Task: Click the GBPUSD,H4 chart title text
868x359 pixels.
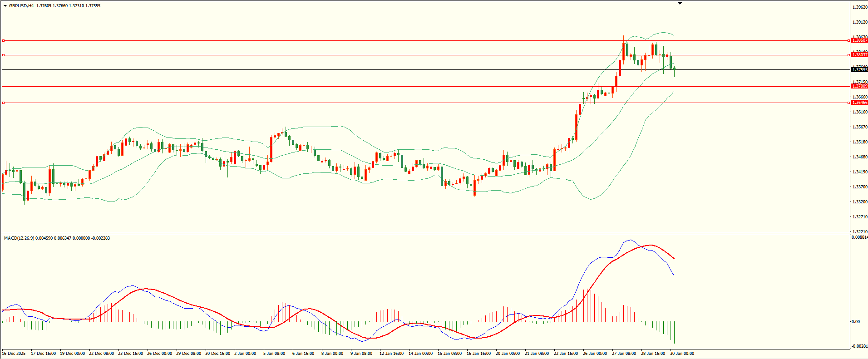Action: coord(21,6)
